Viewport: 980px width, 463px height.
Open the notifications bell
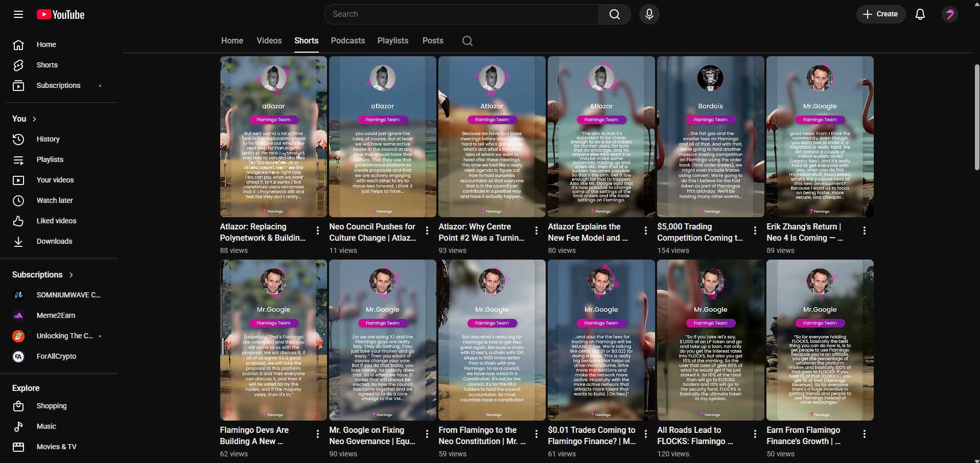coord(920,14)
